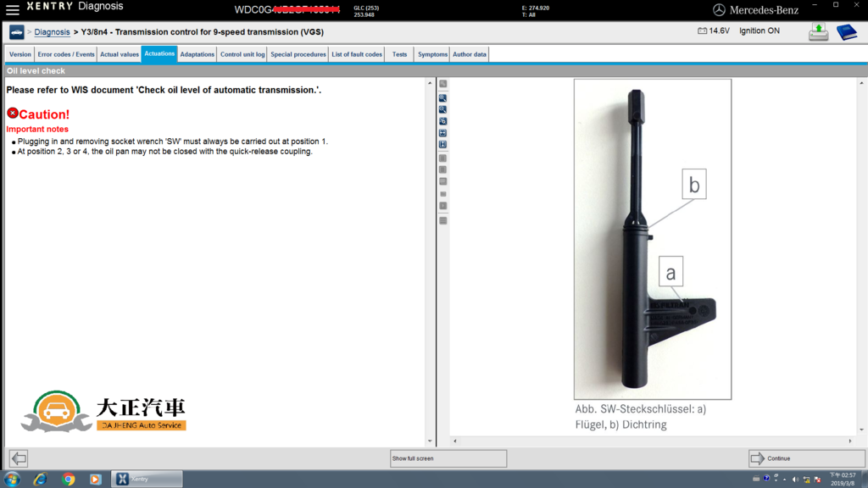Click the network warning tray icon
This screenshot has width=868, height=488.
807,480
